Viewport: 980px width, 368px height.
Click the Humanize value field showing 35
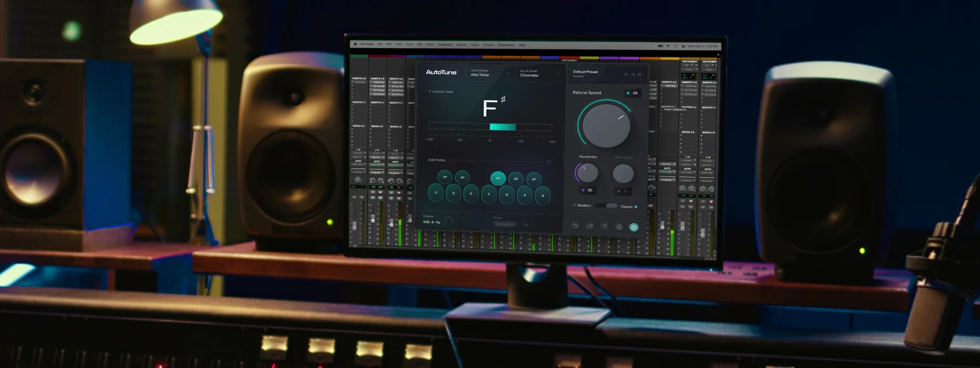[x=587, y=190]
